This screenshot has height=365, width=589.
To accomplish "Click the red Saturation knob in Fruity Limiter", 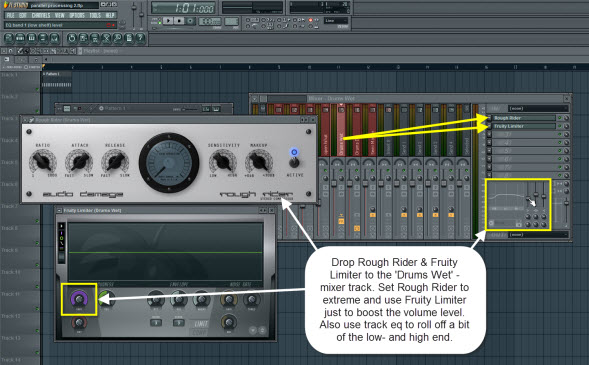I will pos(79,323).
